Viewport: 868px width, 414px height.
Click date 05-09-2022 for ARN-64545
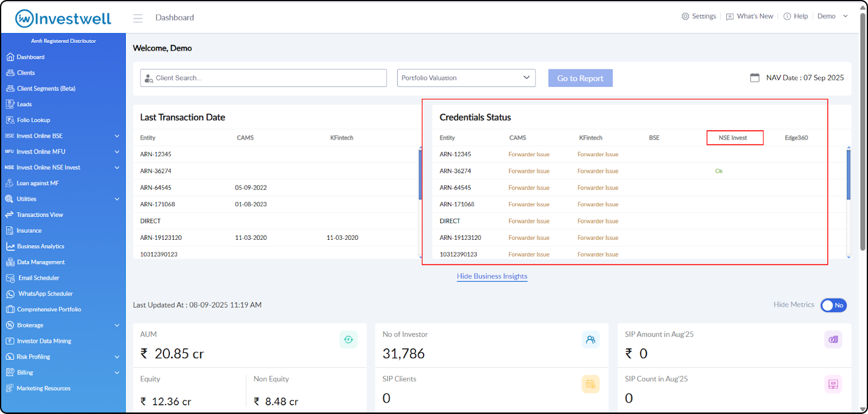pyautogui.click(x=251, y=188)
